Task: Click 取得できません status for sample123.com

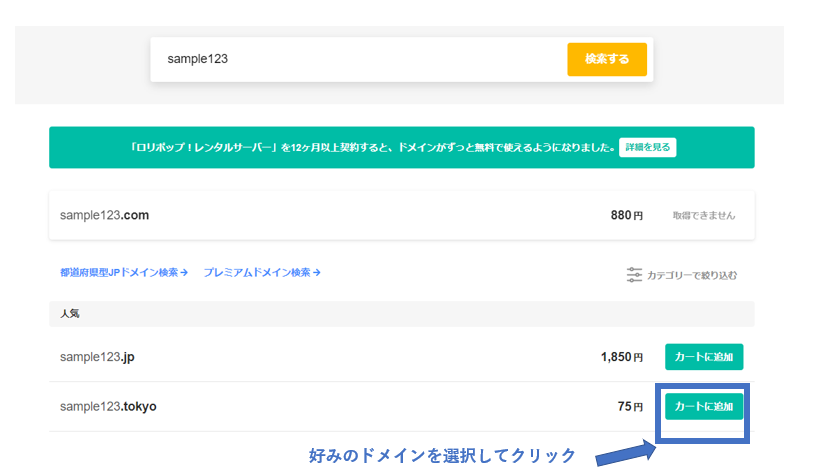Action: (x=704, y=215)
